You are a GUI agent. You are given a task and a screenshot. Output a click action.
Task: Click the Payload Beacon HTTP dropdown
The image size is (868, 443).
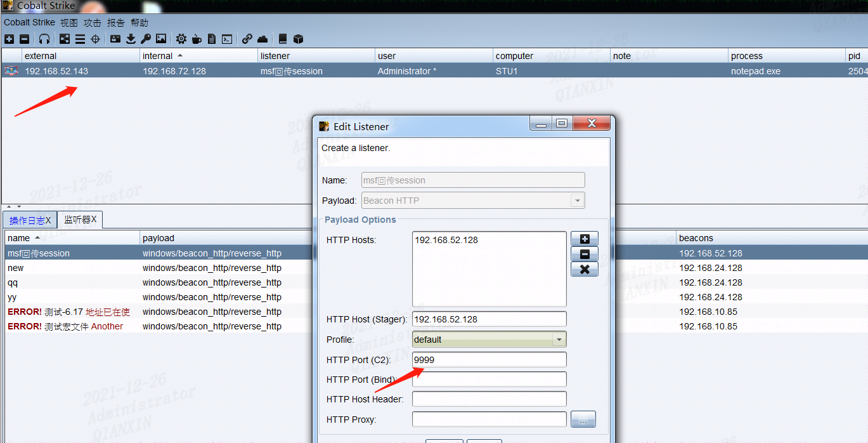pos(472,201)
